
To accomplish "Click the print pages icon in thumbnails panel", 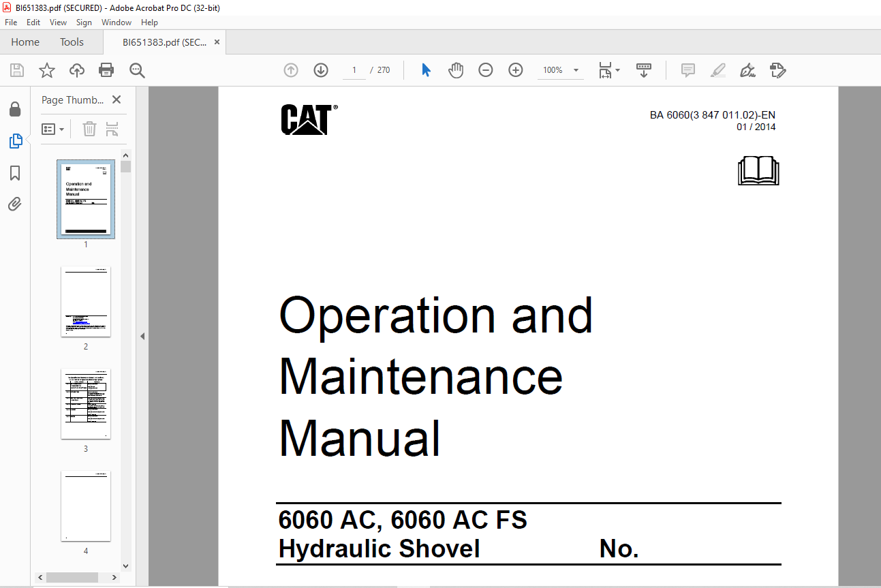I will point(112,129).
